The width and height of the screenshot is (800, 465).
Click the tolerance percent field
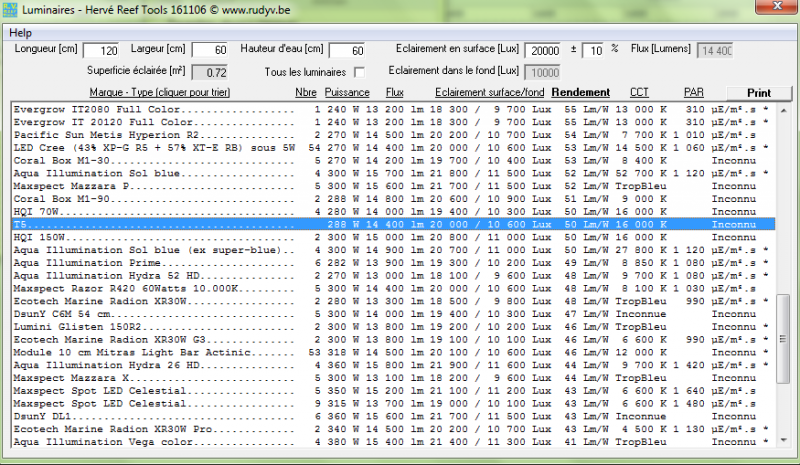[592, 51]
